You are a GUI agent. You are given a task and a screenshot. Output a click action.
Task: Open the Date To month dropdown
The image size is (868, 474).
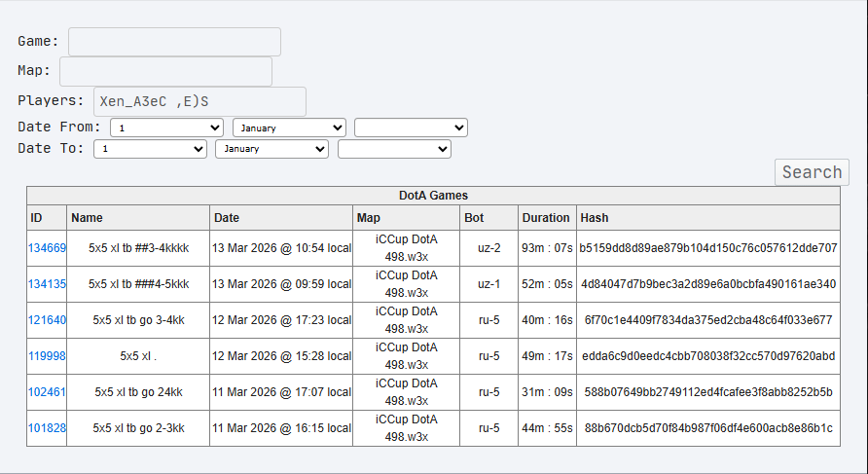click(272, 149)
